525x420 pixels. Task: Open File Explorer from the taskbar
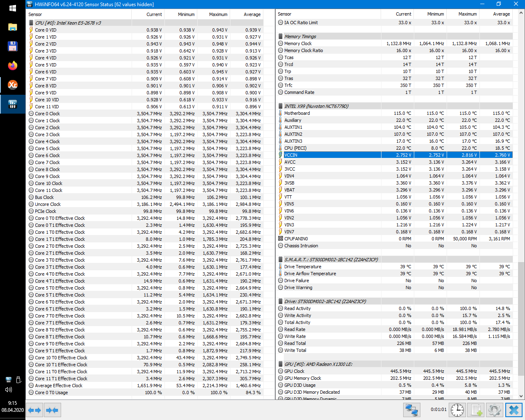(x=12, y=27)
